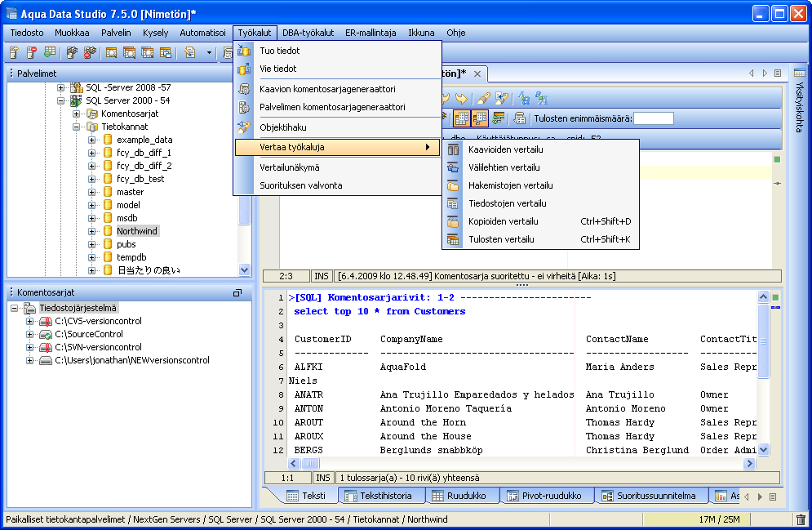Click the results vertical scrollbar down arrow
Screen dimensions: 812x530
click(x=763, y=450)
